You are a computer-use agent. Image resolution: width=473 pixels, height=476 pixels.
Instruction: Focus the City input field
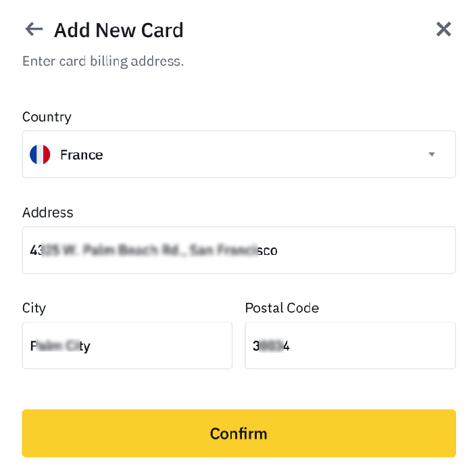click(127, 346)
